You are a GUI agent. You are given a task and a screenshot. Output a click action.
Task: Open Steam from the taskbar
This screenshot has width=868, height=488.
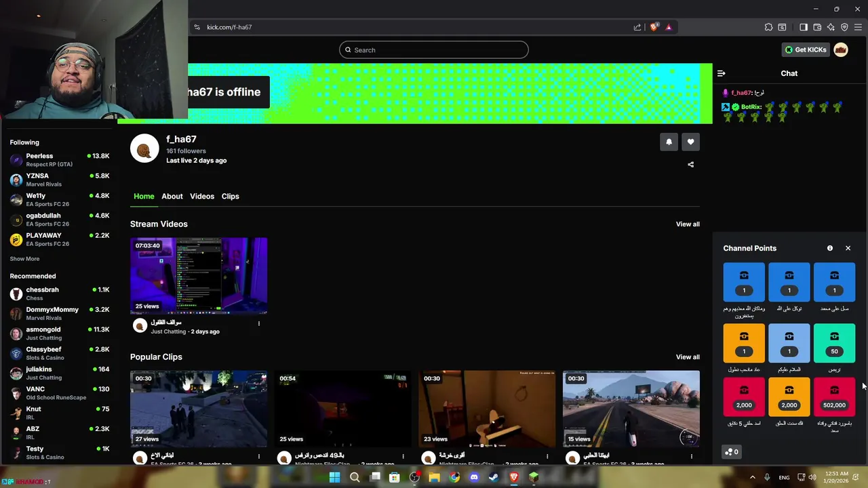point(494,477)
